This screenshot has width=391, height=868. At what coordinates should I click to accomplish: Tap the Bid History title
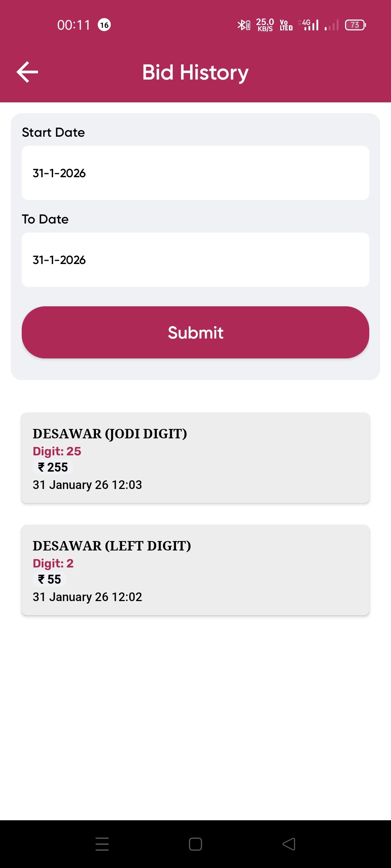point(195,72)
